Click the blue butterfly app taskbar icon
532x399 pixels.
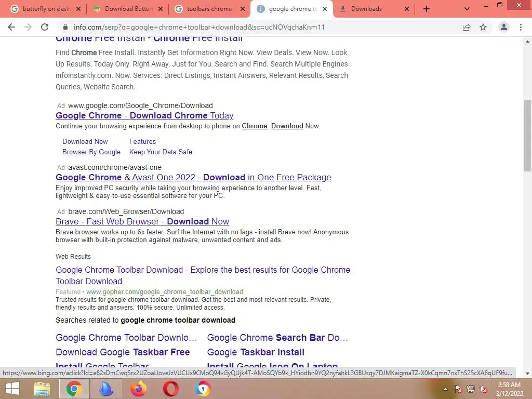[x=106, y=389]
